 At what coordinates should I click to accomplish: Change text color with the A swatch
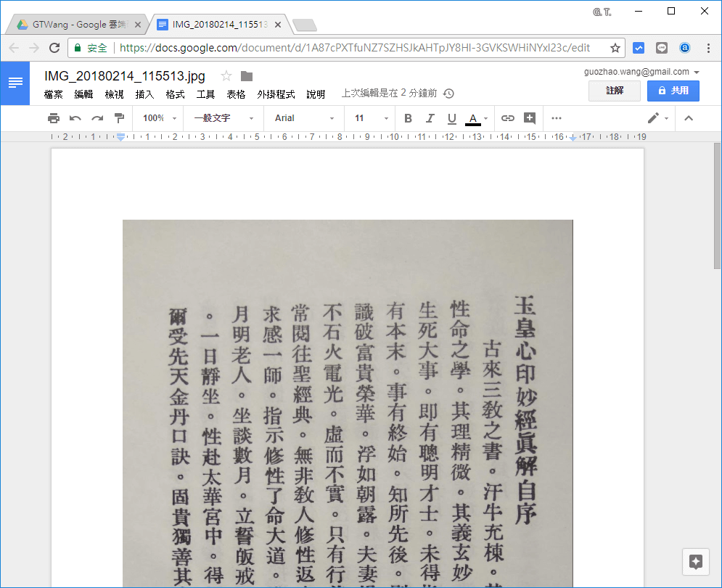coord(473,117)
